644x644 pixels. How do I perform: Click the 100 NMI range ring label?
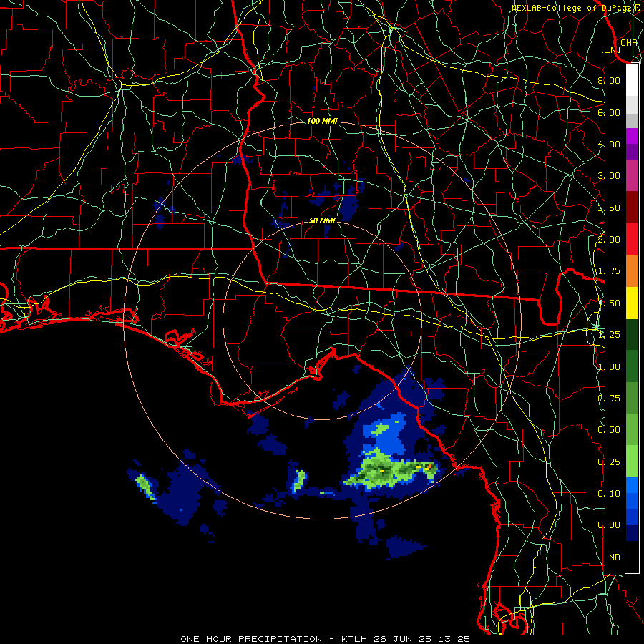point(322,121)
